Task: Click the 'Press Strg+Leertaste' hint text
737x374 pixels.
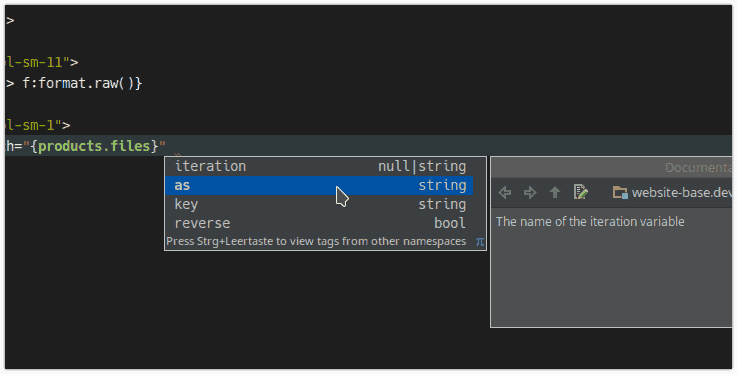Action: 316,242
